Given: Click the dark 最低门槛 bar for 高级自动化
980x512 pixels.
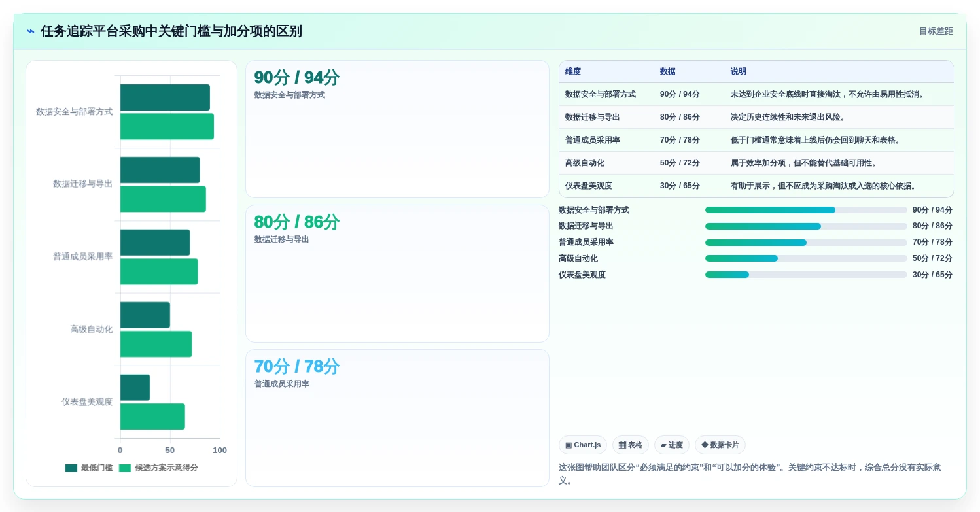Looking at the screenshot, I should (x=145, y=315).
